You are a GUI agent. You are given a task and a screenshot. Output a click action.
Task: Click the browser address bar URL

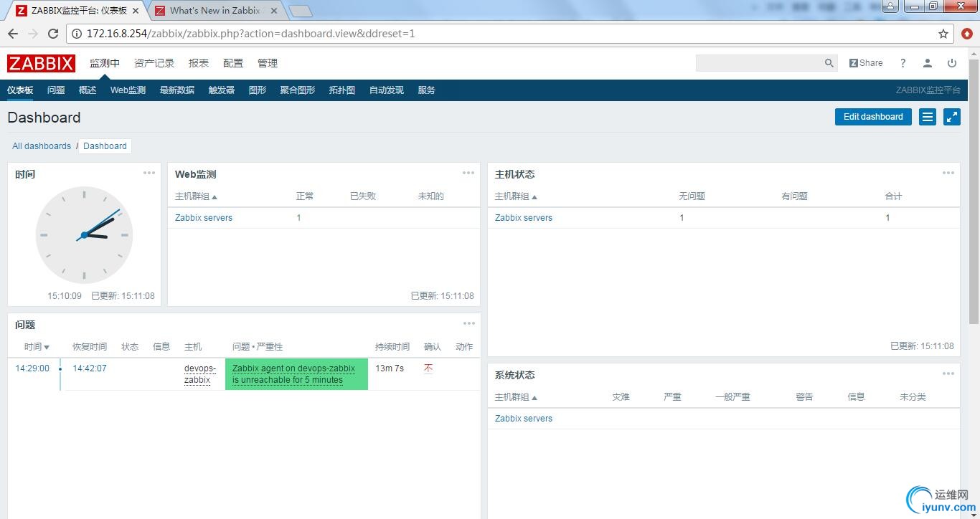pos(250,34)
